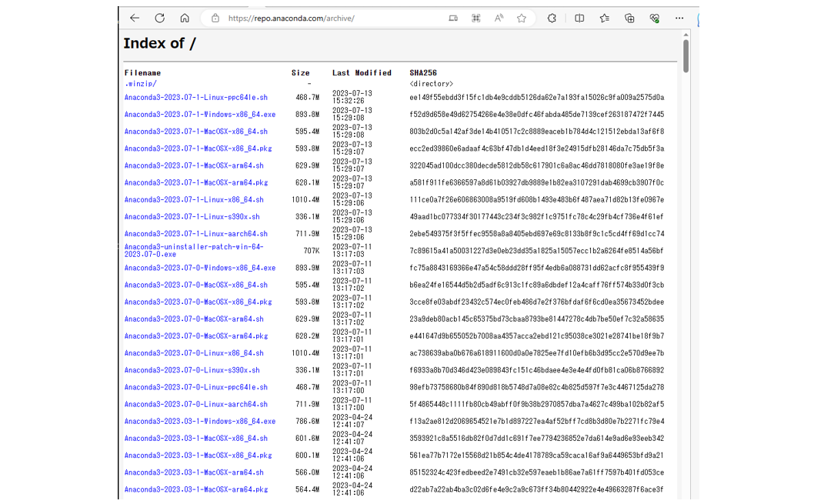Open Browser essentials heart icon
The image size is (824, 504).
(x=654, y=18)
